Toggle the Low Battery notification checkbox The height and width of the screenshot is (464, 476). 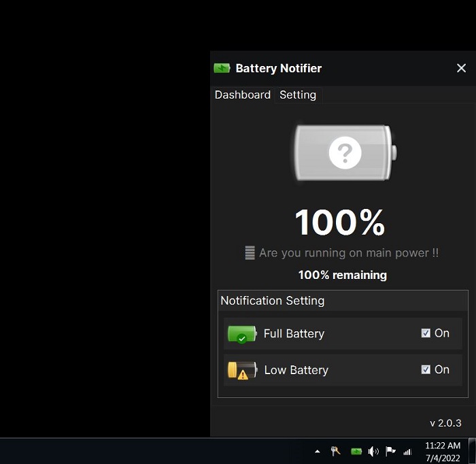(426, 369)
